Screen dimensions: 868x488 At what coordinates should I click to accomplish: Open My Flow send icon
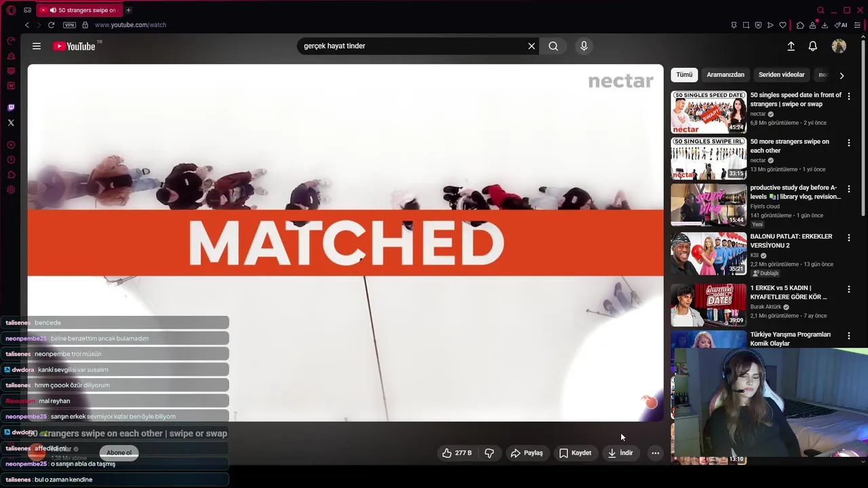(x=770, y=25)
